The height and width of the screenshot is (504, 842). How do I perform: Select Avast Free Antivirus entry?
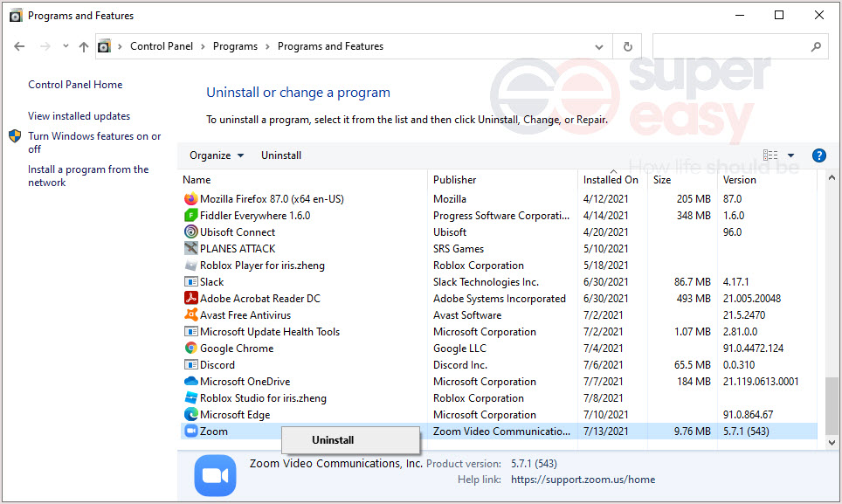pos(245,315)
